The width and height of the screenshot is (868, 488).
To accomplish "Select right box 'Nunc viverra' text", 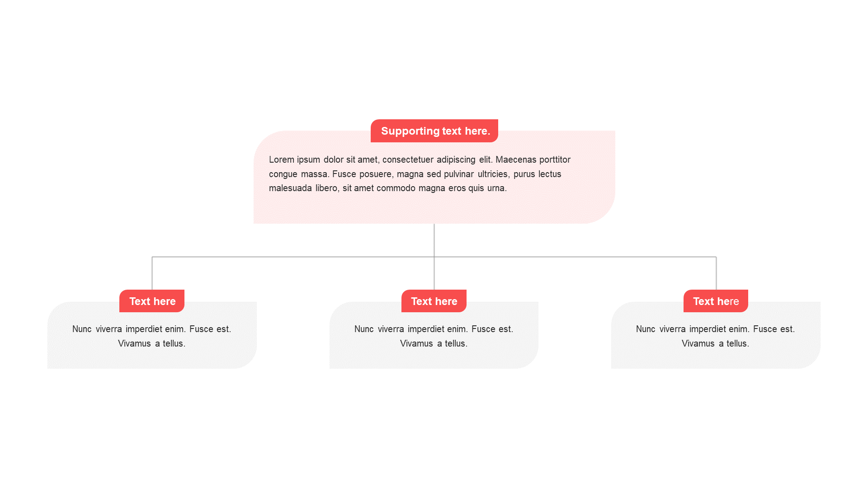I will pyautogui.click(x=716, y=336).
